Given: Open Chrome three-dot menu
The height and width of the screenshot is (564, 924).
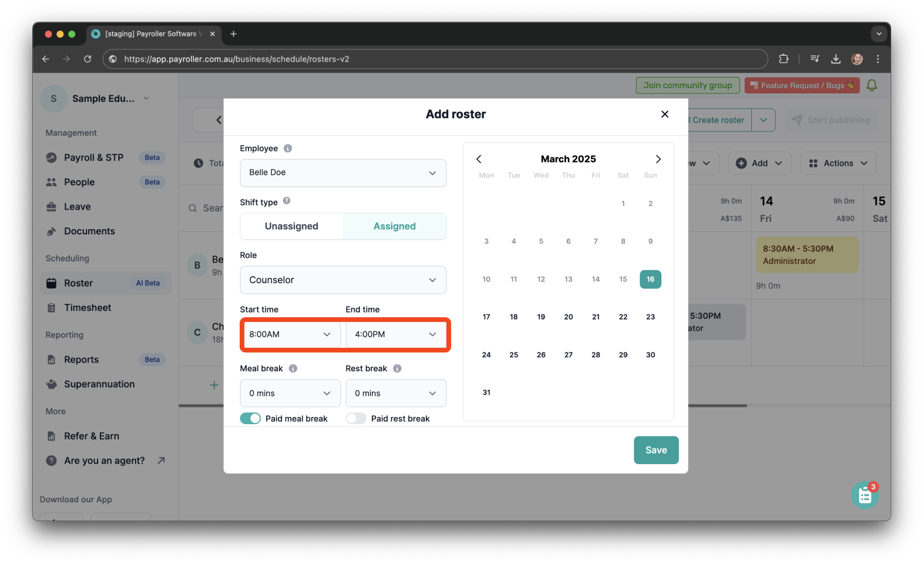Looking at the screenshot, I should click(878, 59).
